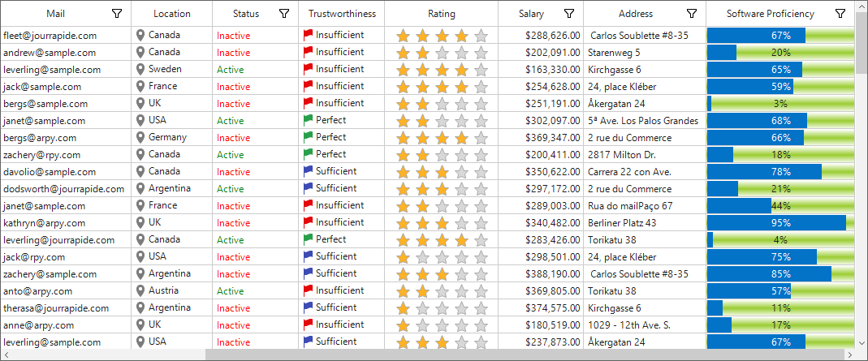Screen dimensions: 868x361
Task: Click fifth star in fleet@jourrapide.com row
Action: coord(481,37)
